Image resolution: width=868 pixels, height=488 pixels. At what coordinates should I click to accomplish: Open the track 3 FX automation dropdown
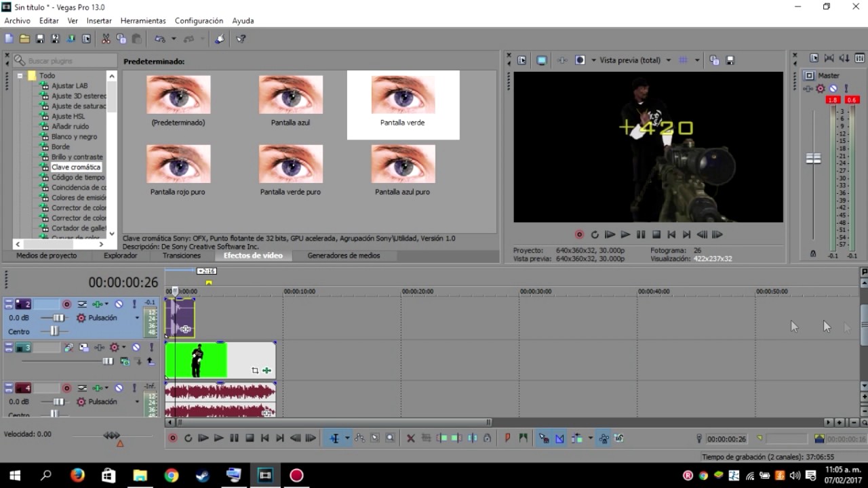coord(124,347)
